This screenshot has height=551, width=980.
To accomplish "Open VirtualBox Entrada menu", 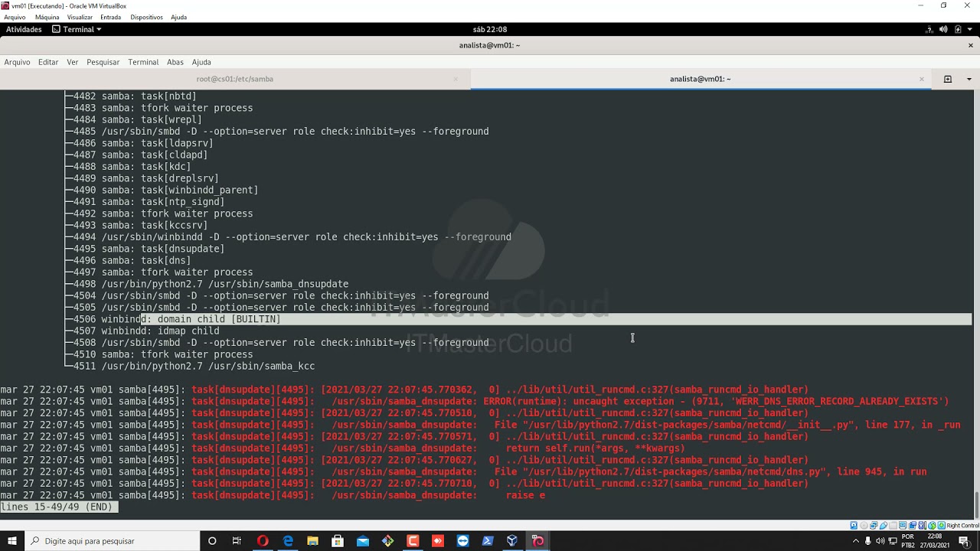I will pyautogui.click(x=111, y=17).
